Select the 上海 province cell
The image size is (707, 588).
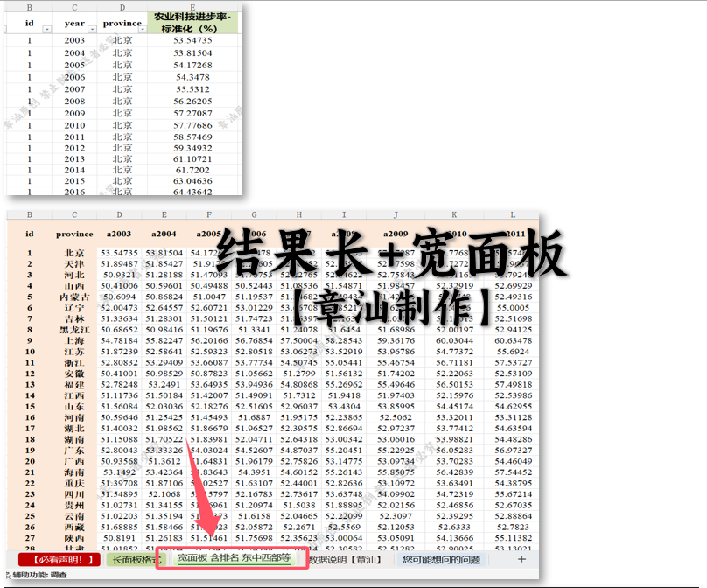click(x=74, y=341)
